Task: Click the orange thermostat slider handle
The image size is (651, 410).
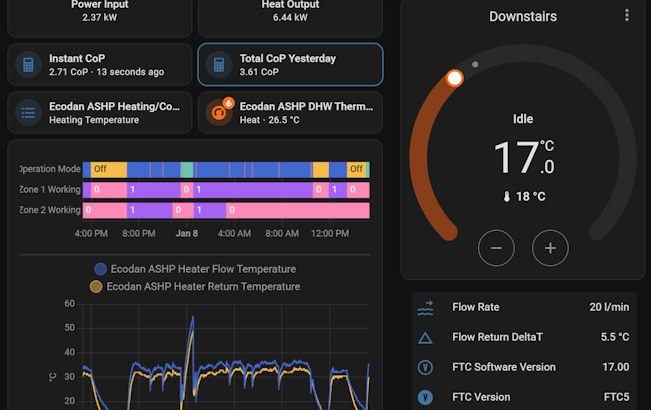Action: click(455, 78)
